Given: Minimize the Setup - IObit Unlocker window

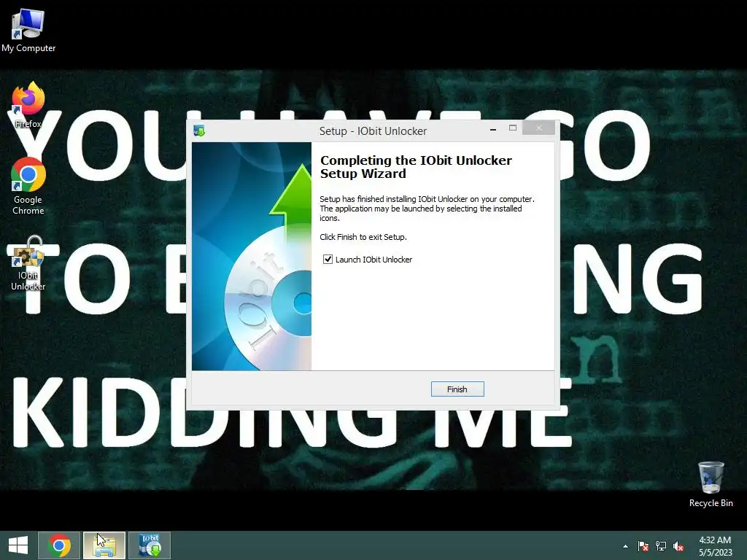Looking at the screenshot, I should pyautogui.click(x=493, y=128).
